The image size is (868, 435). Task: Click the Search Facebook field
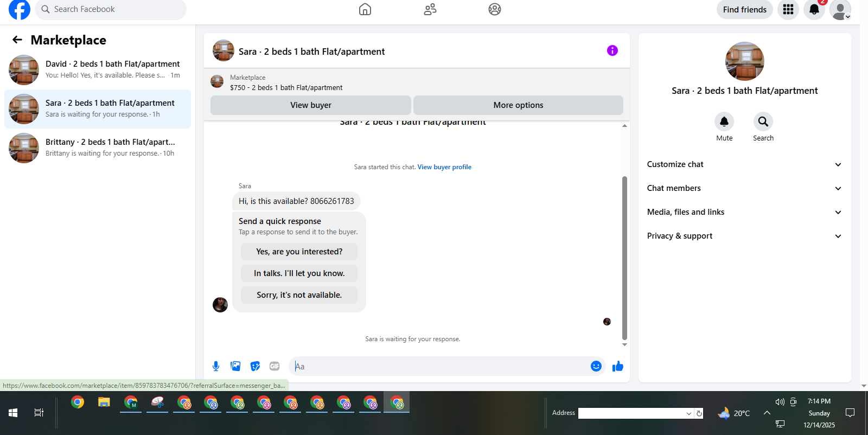tap(111, 9)
